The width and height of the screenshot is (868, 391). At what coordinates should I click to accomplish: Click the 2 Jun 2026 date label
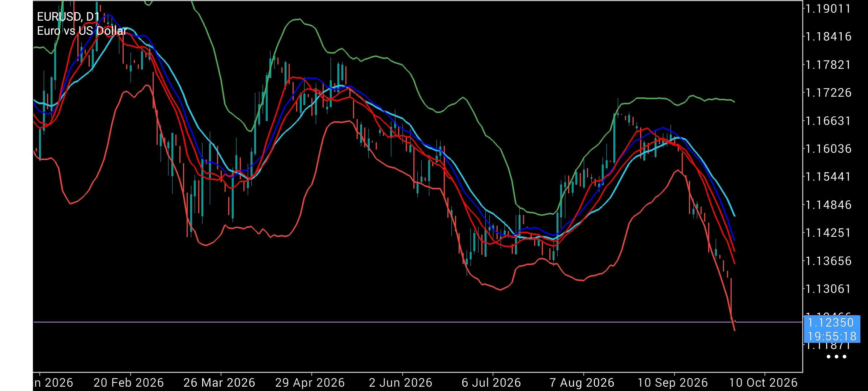pos(400,383)
